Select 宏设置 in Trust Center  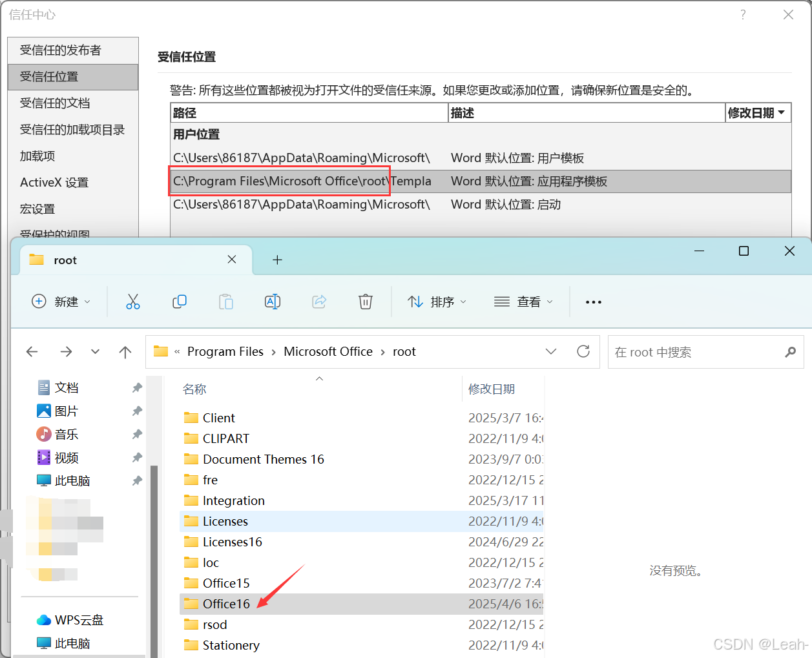tap(73, 209)
